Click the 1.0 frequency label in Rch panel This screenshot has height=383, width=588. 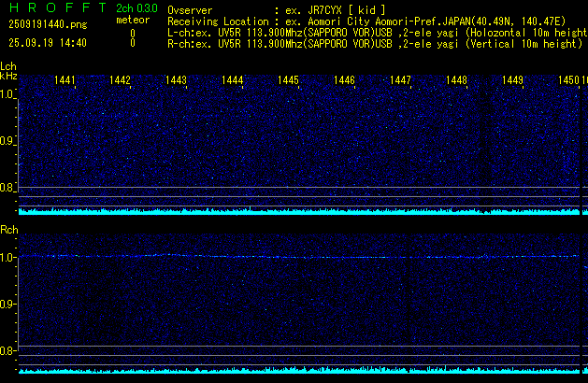[x=7, y=257]
